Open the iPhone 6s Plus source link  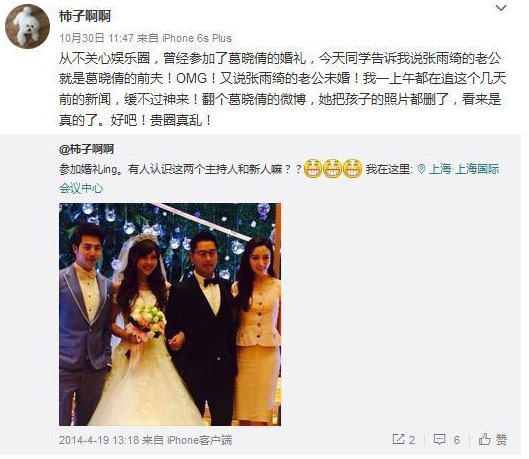(x=197, y=38)
